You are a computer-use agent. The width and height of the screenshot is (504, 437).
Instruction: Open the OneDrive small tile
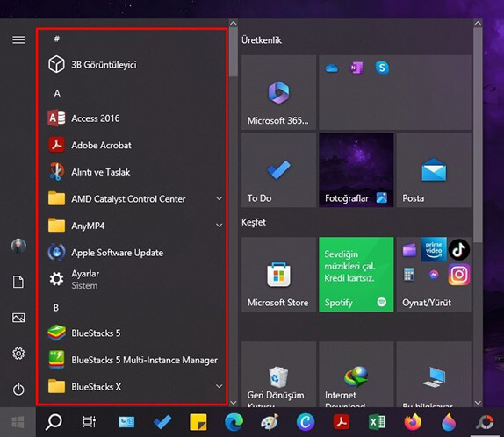tap(332, 68)
